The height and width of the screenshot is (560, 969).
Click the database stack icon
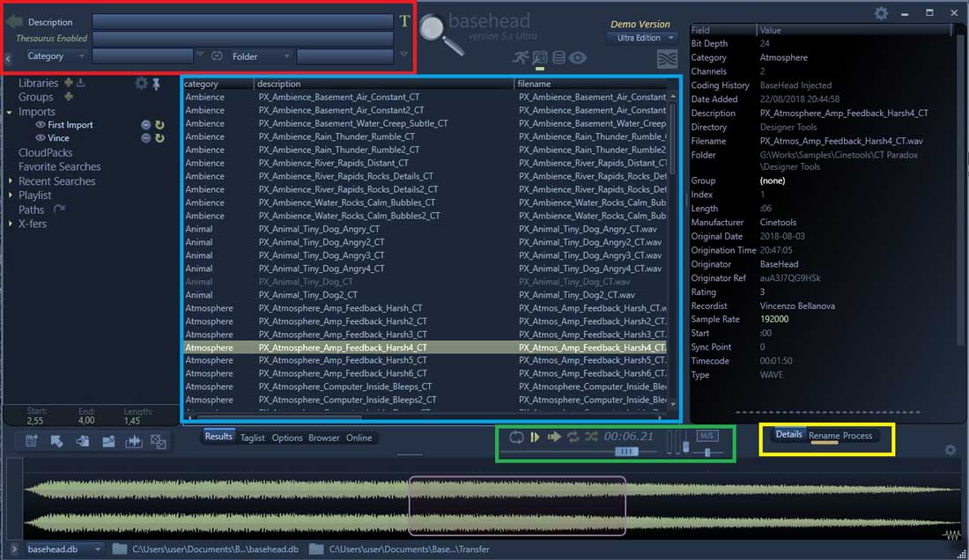[558, 57]
